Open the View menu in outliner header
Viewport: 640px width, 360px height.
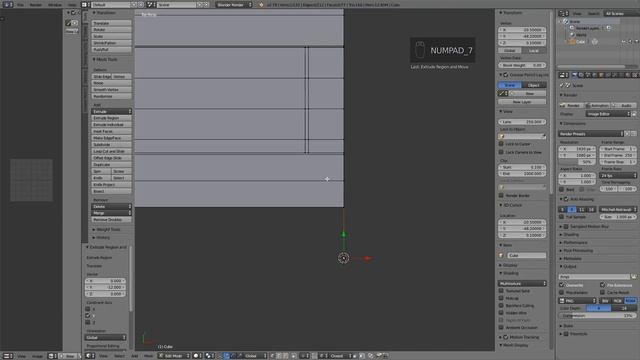click(x=577, y=13)
